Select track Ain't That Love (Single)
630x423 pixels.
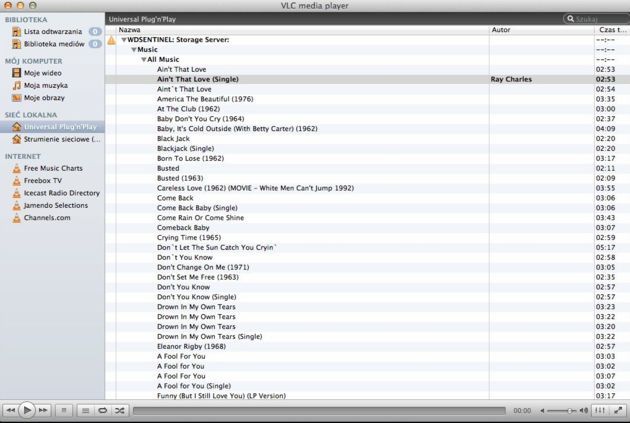click(x=198, y=79)
